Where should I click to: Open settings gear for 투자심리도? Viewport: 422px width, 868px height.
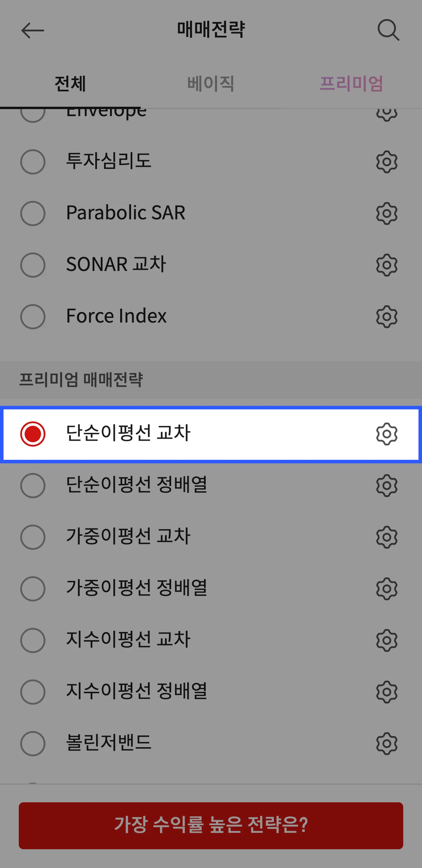387,162
